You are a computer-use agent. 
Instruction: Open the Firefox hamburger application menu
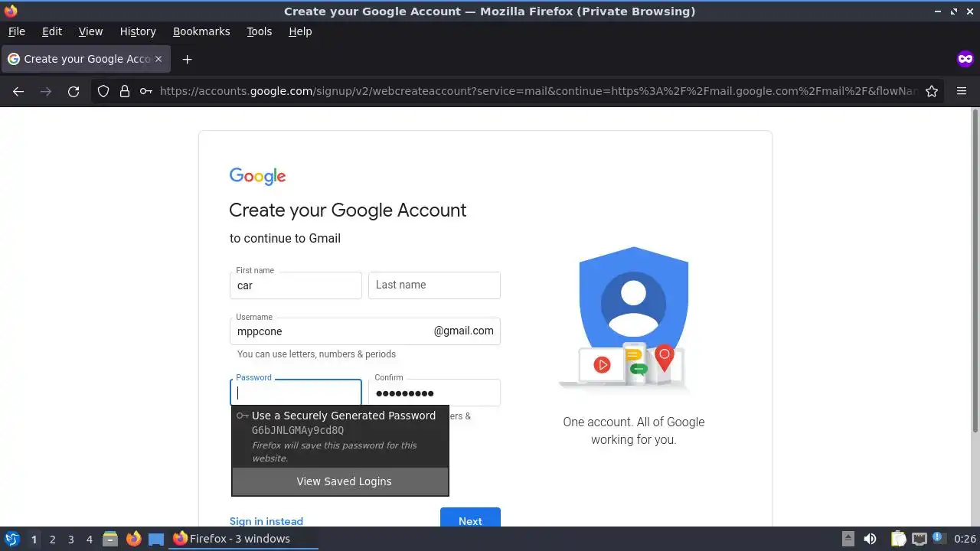(962, 91)
